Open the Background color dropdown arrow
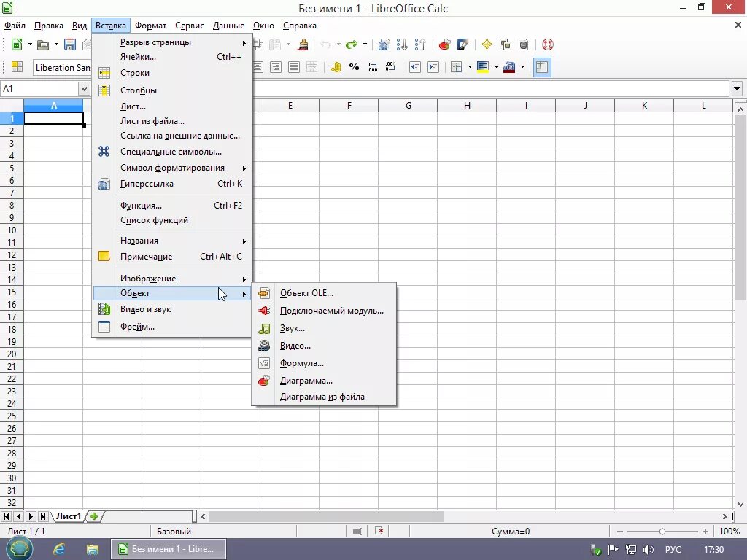The image size is (747, 560). coord(496,67)
